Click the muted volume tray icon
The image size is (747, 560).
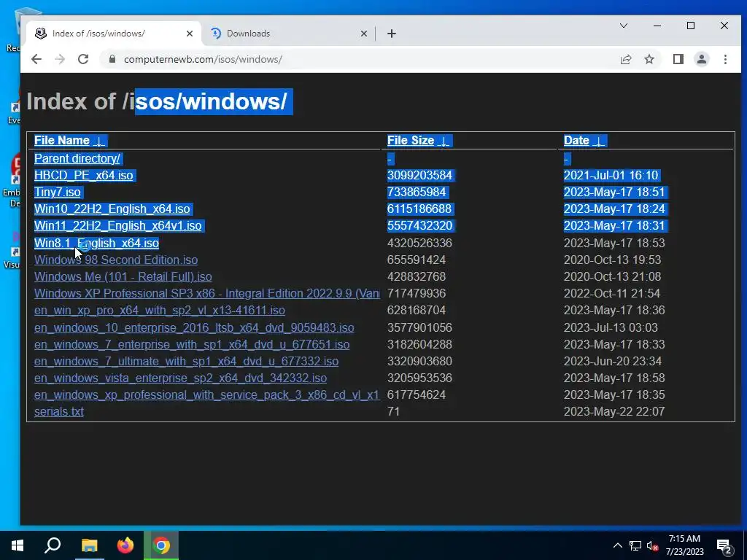point(652,545)
